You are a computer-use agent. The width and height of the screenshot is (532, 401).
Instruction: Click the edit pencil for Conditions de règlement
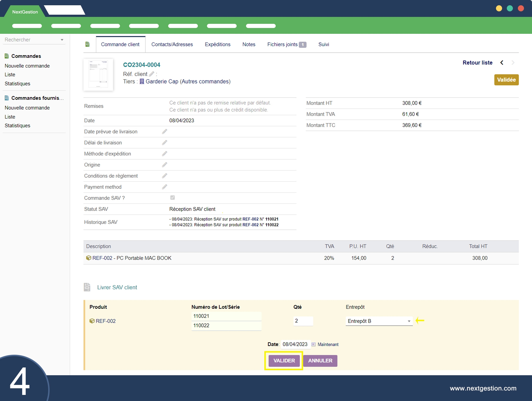point(165,176)
